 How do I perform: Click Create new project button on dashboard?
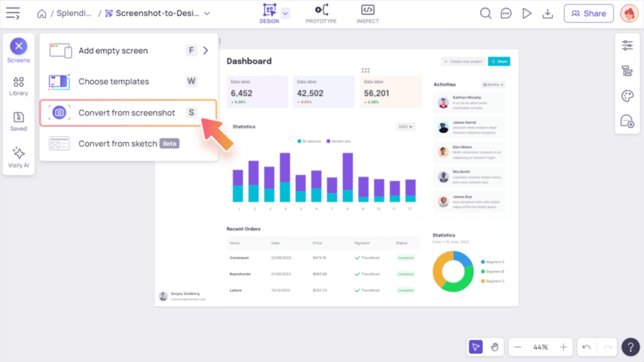(464, 62)
